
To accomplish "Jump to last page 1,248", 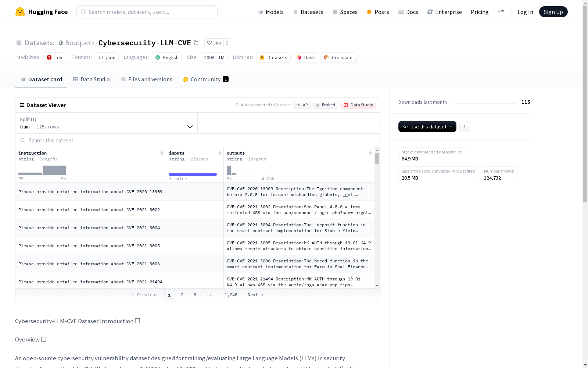I will (231, 295).
